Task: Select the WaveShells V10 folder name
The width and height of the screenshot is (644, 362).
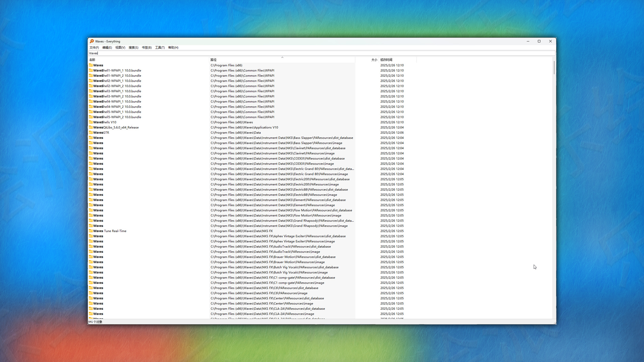Action: tap(105, 122)
